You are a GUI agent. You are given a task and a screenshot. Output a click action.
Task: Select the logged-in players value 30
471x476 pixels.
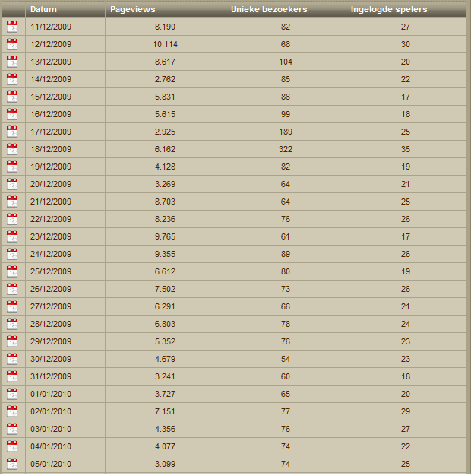[406, 44]
